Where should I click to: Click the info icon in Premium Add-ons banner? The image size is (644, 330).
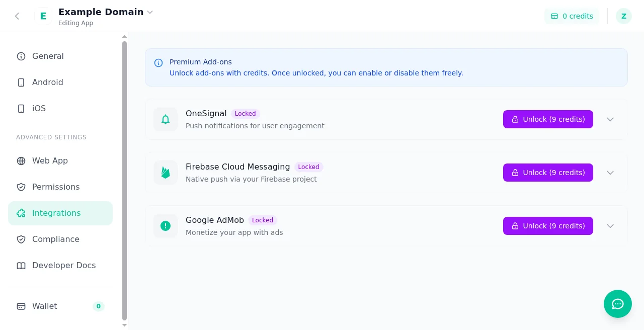[158, 63]
